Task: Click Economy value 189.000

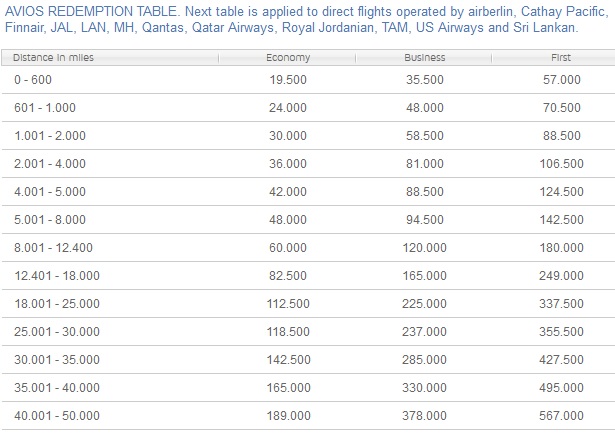Action: tap(287, 414)
